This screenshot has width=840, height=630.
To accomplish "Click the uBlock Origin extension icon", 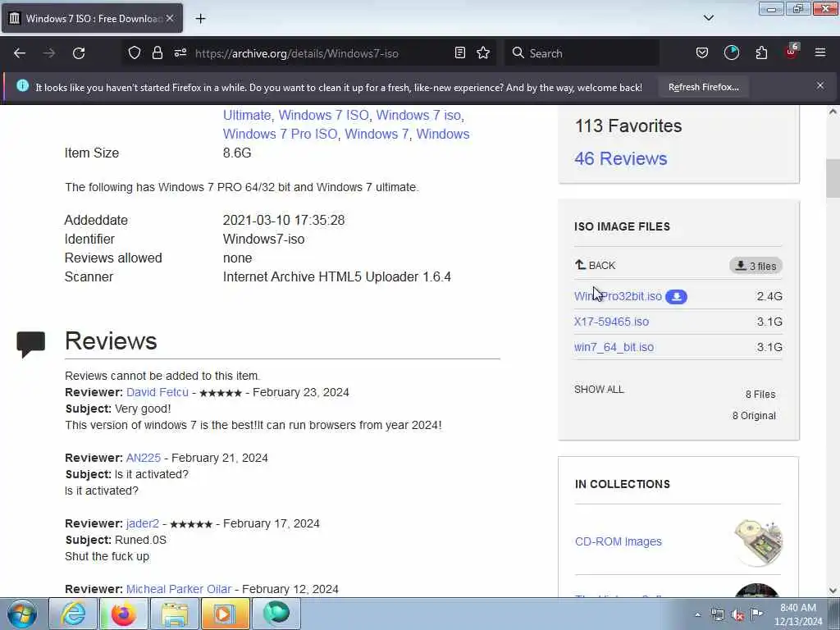I will click(x=792, y=52).
